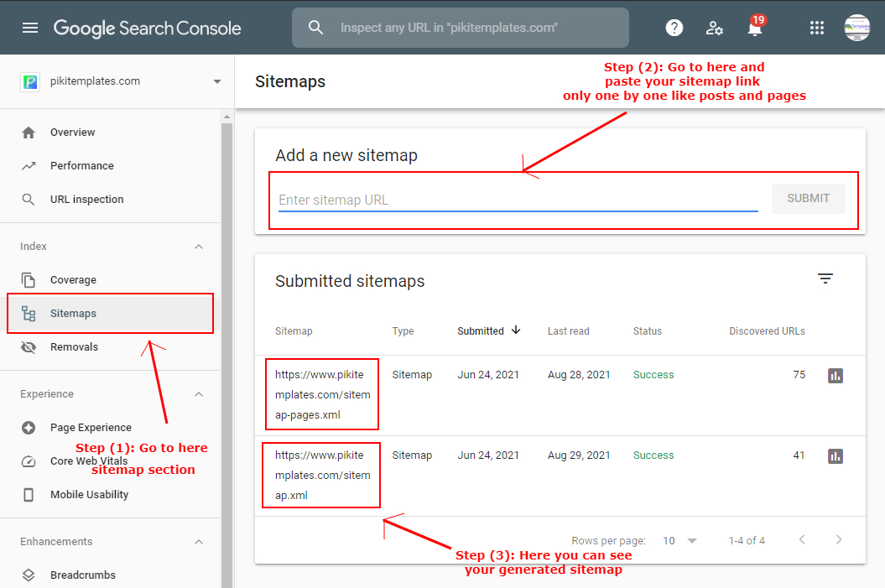This screenshot has width=885, height=588.
Task: Click the Removals crossed-eye icon
Action: point(29,347)
